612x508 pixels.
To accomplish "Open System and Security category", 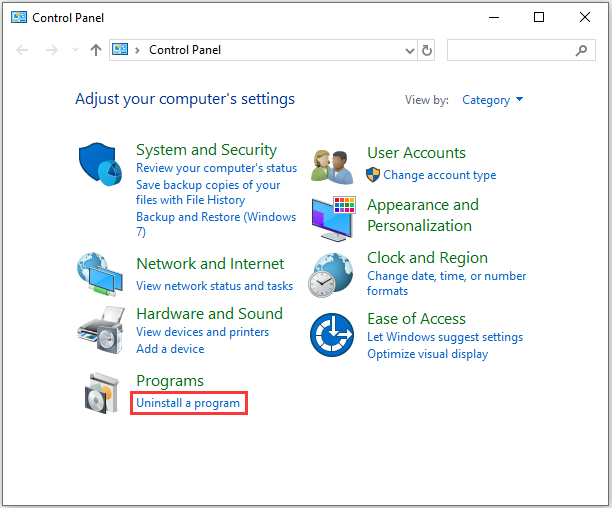I will pos(206,150).
